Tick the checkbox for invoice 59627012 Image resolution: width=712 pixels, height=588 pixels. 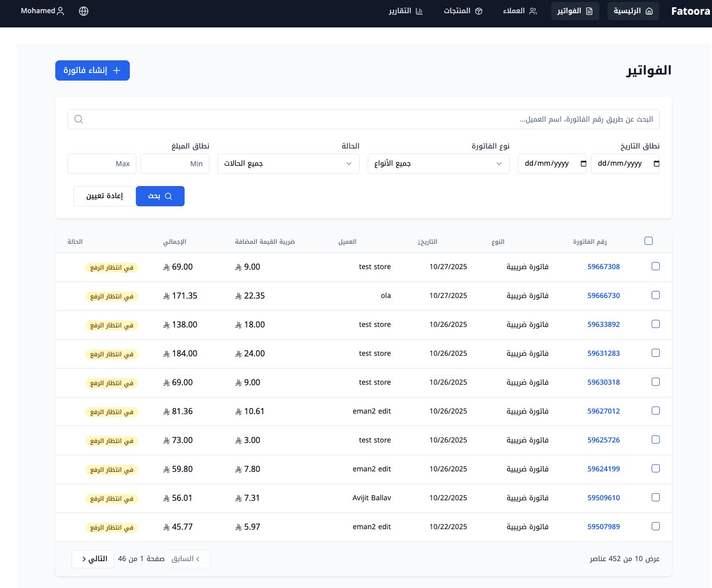coord(655,411)
